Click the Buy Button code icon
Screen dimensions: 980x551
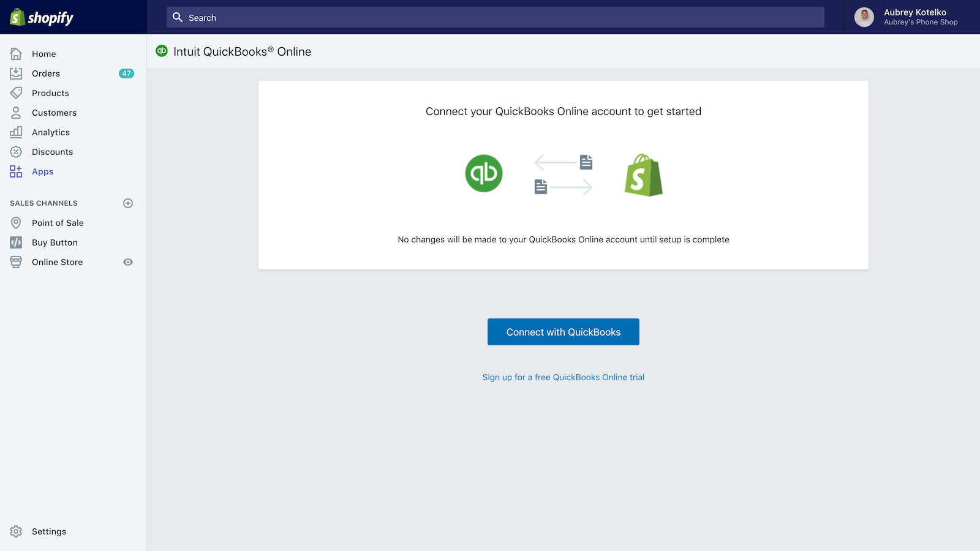16,242
